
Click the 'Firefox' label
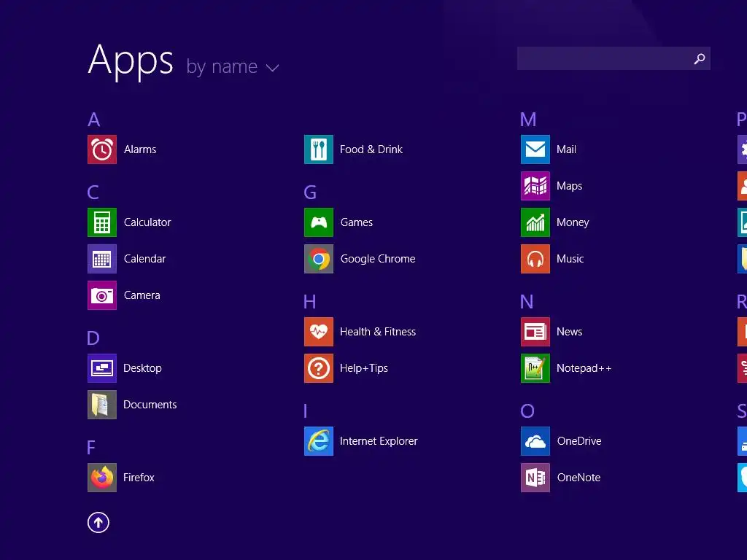139,478
